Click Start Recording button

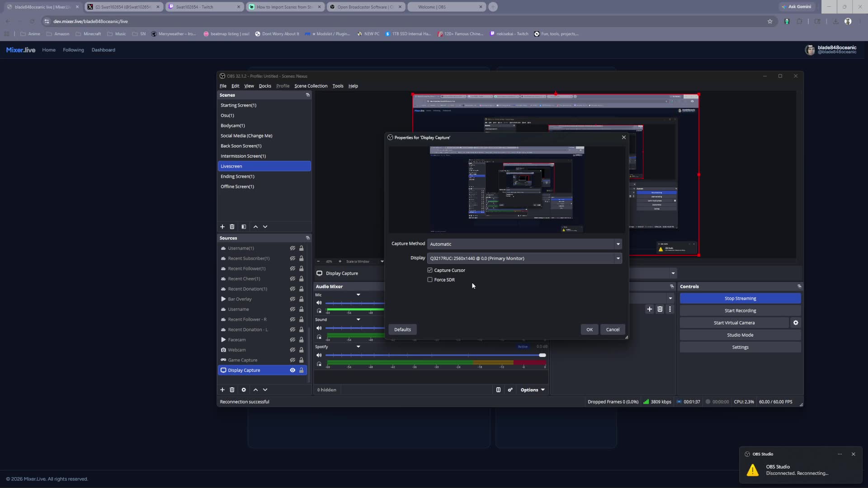point(740,311)
